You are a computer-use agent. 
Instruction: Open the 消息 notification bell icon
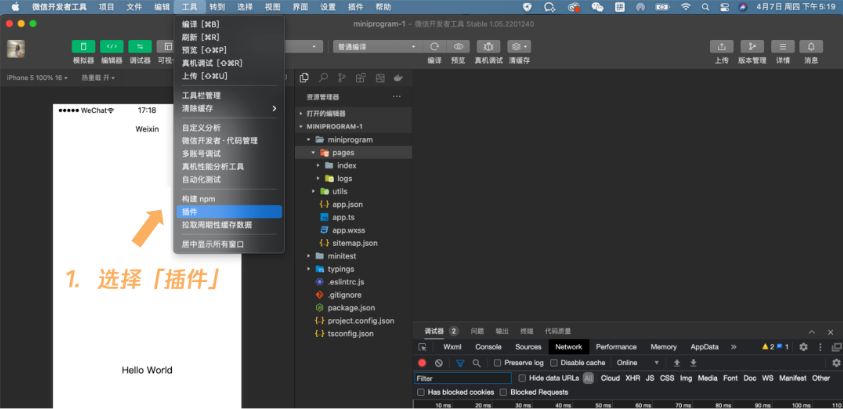coord(811,47)
